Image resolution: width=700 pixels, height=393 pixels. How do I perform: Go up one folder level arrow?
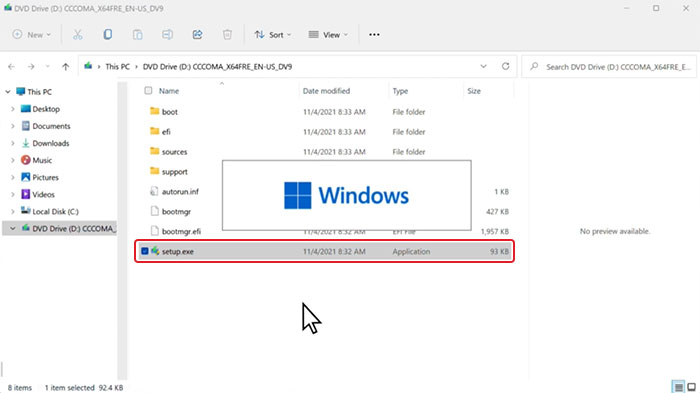[x=66, y=67]
